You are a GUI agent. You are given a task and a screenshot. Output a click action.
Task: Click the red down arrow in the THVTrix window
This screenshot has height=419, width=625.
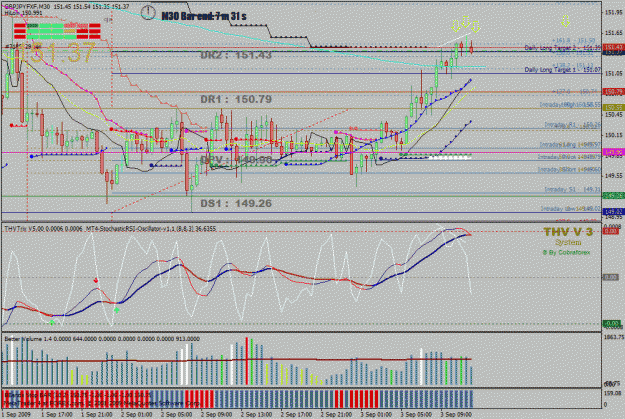(x=96, y=281)
